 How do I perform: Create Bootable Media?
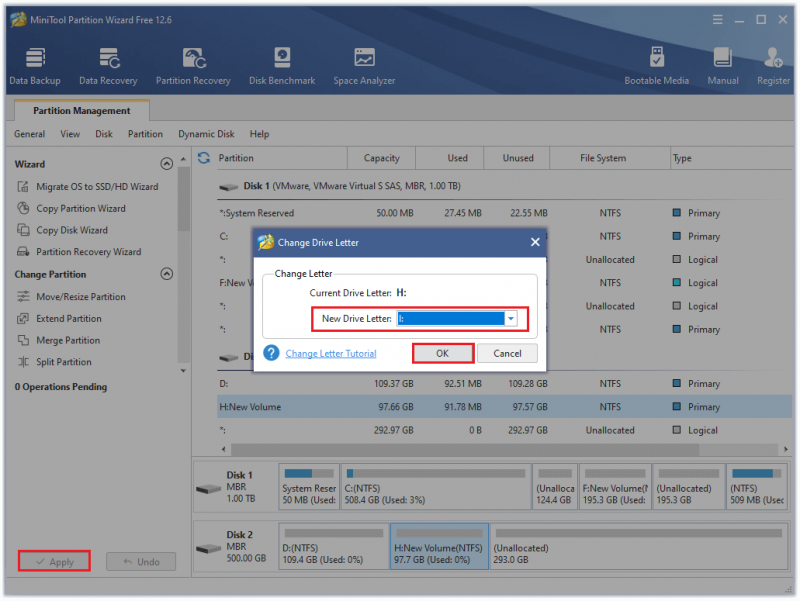(x=656, y=66)
